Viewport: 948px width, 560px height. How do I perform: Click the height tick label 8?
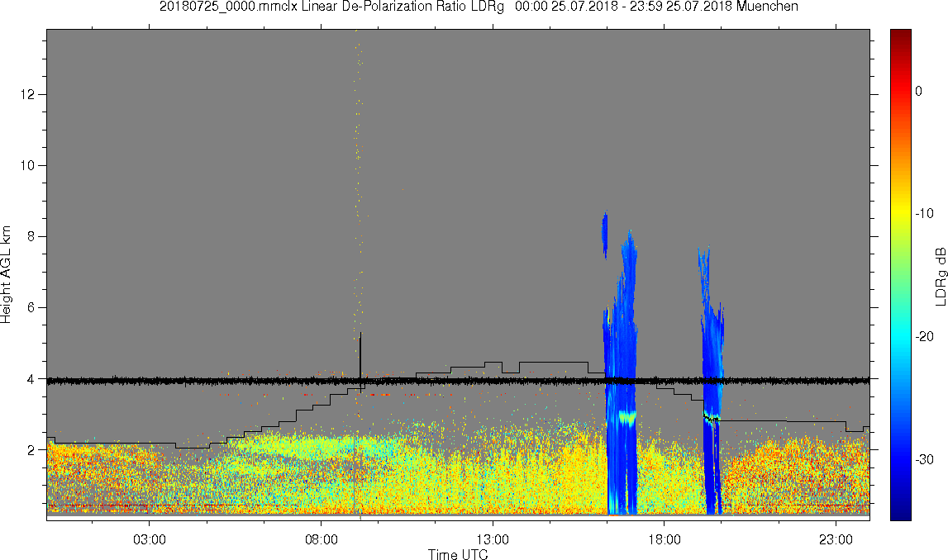click(31, 237)
